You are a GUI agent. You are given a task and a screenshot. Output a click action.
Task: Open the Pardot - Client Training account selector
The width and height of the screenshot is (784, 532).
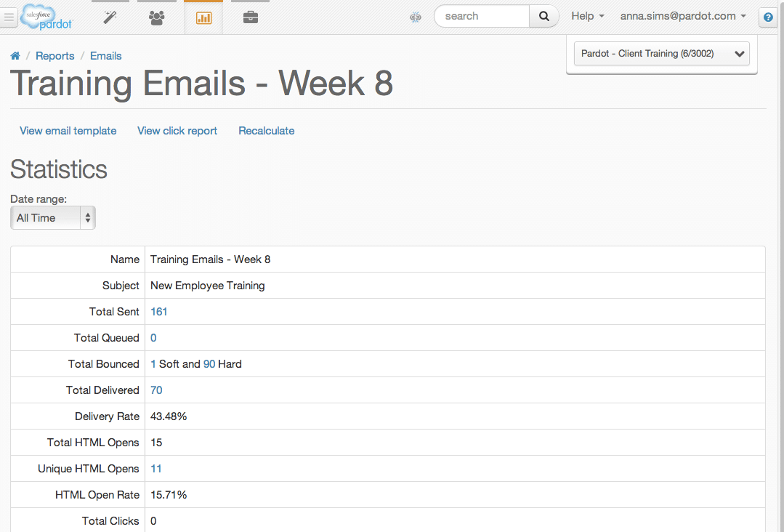pos(661,54)
